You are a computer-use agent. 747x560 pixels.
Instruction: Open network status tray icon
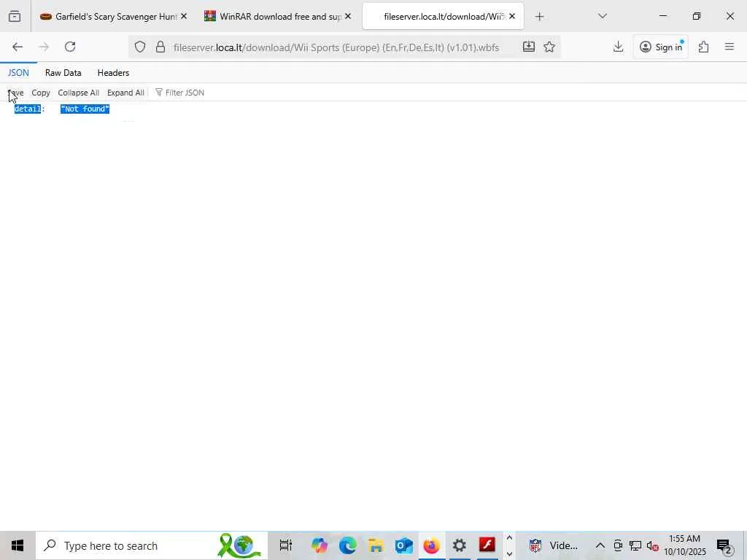click(635, 545)
